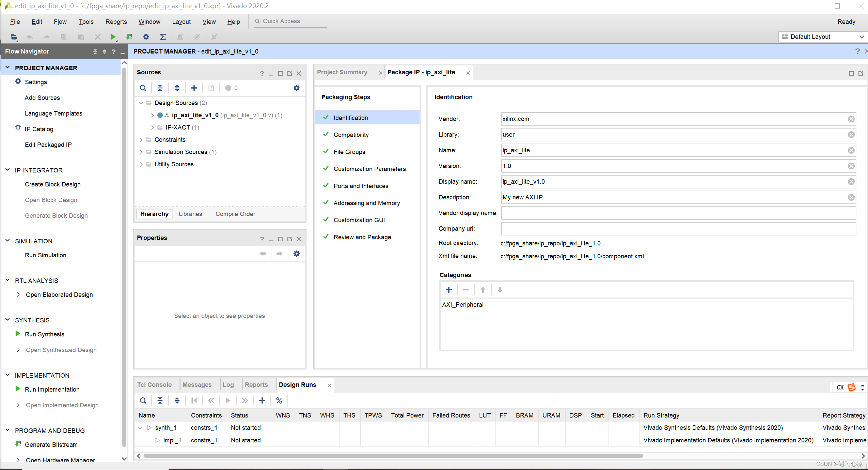The height and width of the screenshot is (470, 868).
Task: Move category up with arrow icon
Action: pos(483,290)
